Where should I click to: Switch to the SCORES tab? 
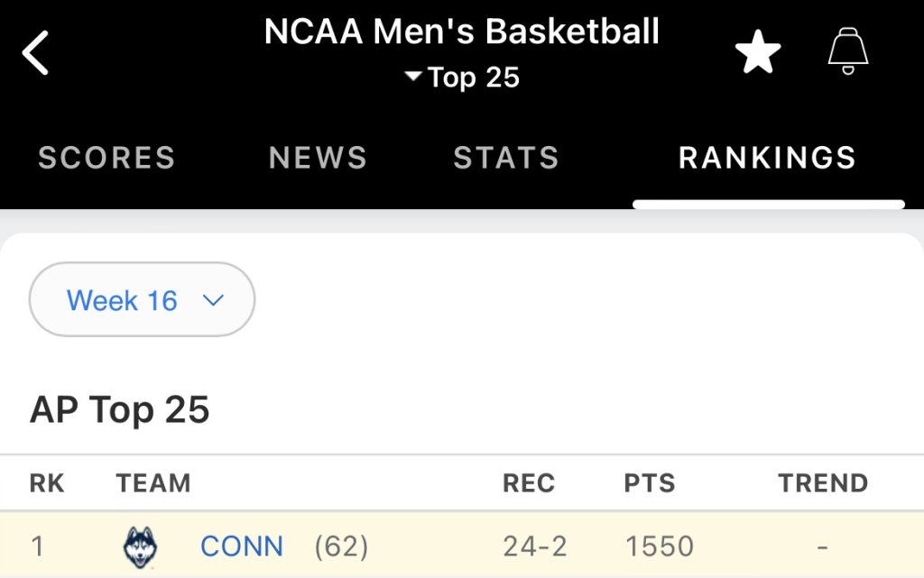pyautogui.click(x=106, y=158)
